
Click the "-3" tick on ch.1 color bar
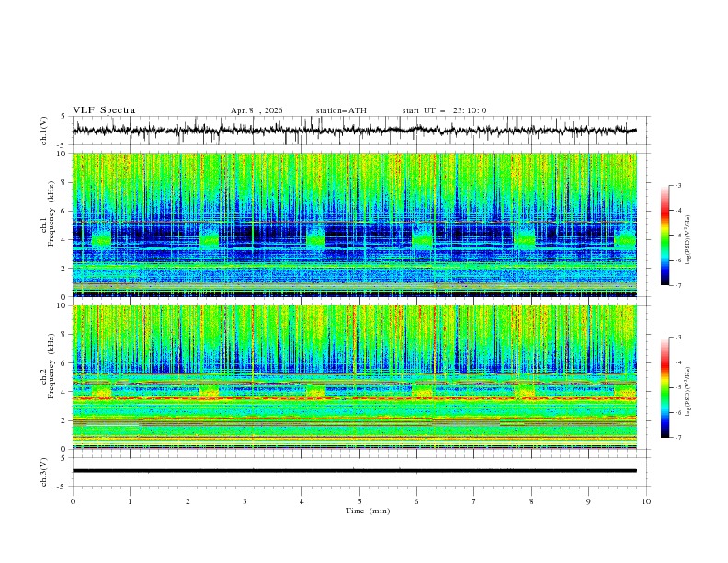677,185
